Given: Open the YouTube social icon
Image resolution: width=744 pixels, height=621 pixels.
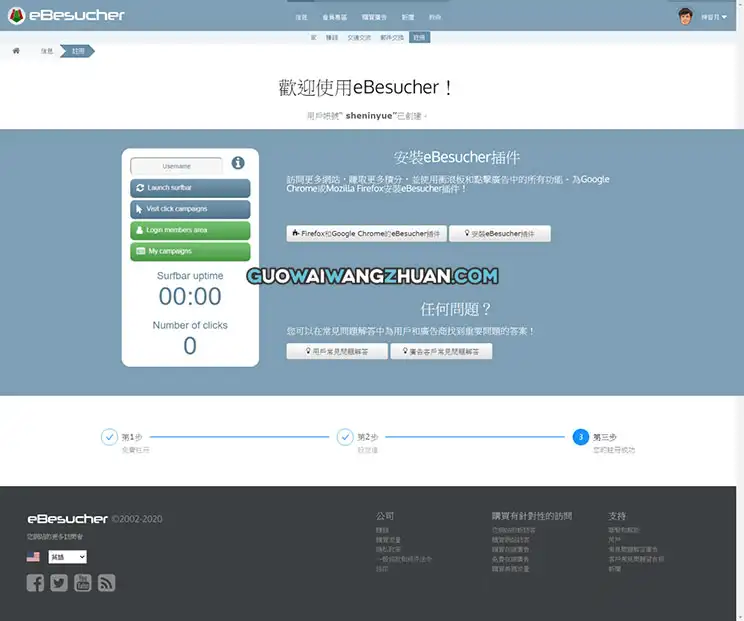Looking at the screenshot, I should [x=83, y=583].
